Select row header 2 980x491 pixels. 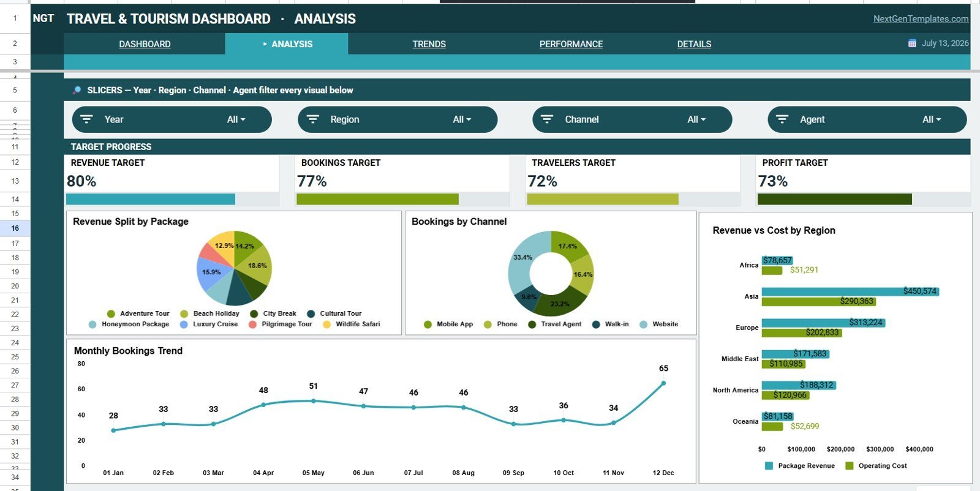click(x=15, y=43)
